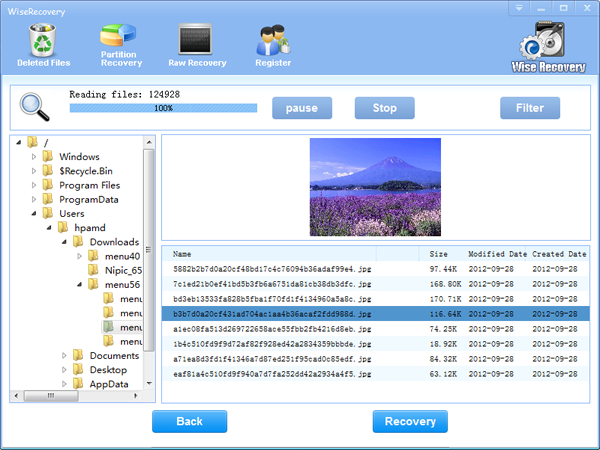The image size is (600, 450).
Task: Collapse the Users folder node
Action: click(x=33, y=214)
